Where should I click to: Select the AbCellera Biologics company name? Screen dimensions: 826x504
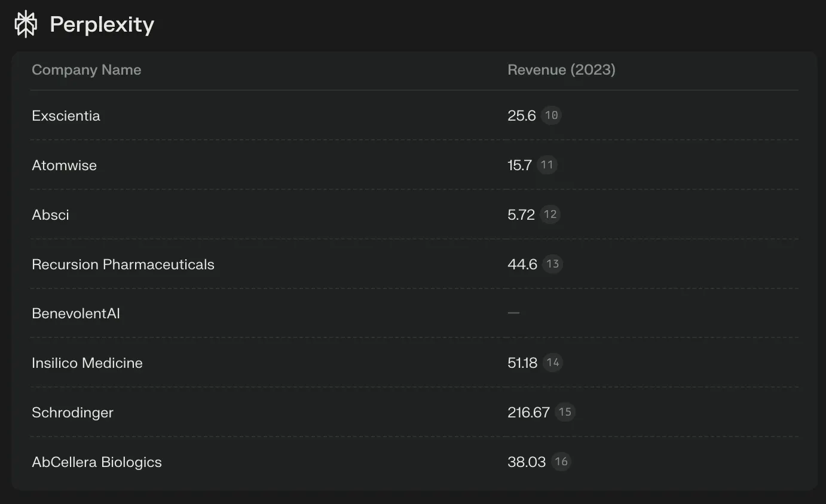(97, 462)
